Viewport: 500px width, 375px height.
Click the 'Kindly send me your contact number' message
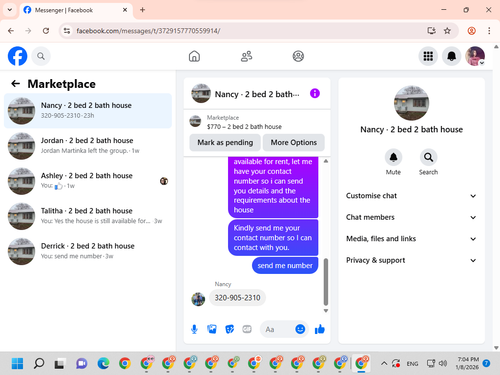pyautogui.click(x=273, y=238)
